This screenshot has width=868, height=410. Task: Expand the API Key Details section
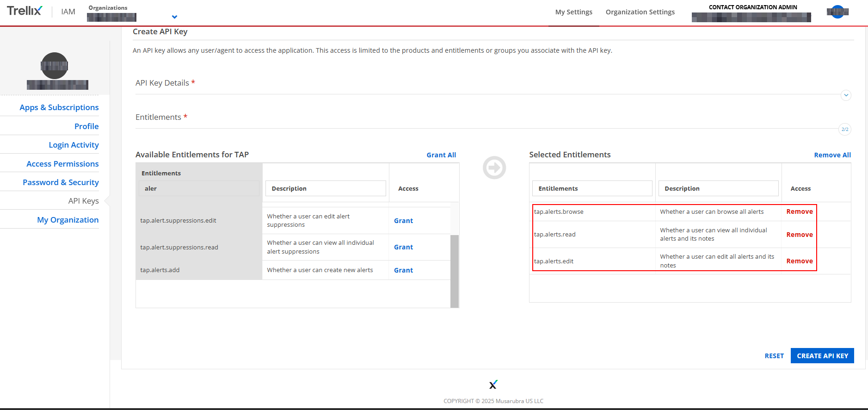(845, 95)
